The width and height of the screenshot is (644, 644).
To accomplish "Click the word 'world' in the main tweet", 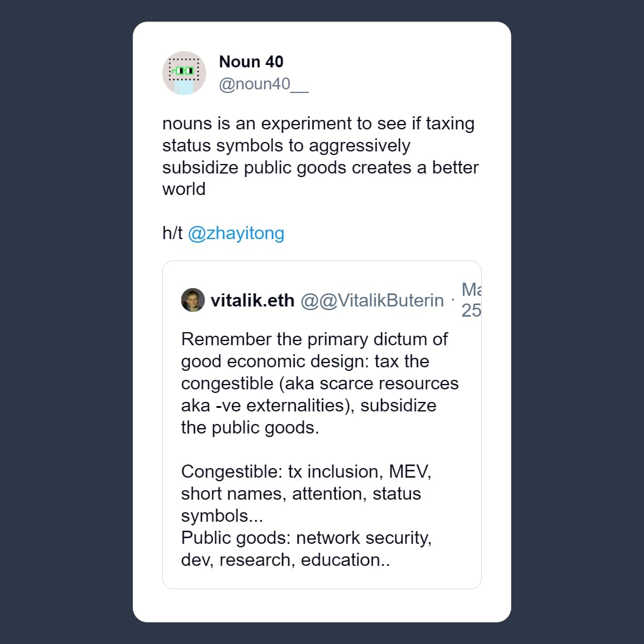I will click(184, 189).
